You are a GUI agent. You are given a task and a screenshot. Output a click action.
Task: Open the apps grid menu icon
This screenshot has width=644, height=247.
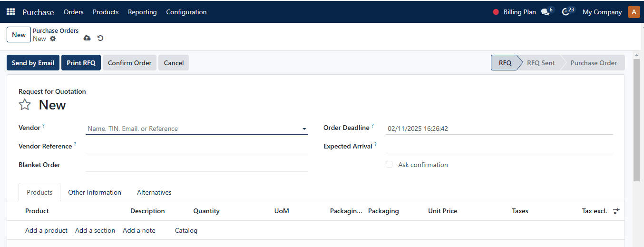click(10, 12)
